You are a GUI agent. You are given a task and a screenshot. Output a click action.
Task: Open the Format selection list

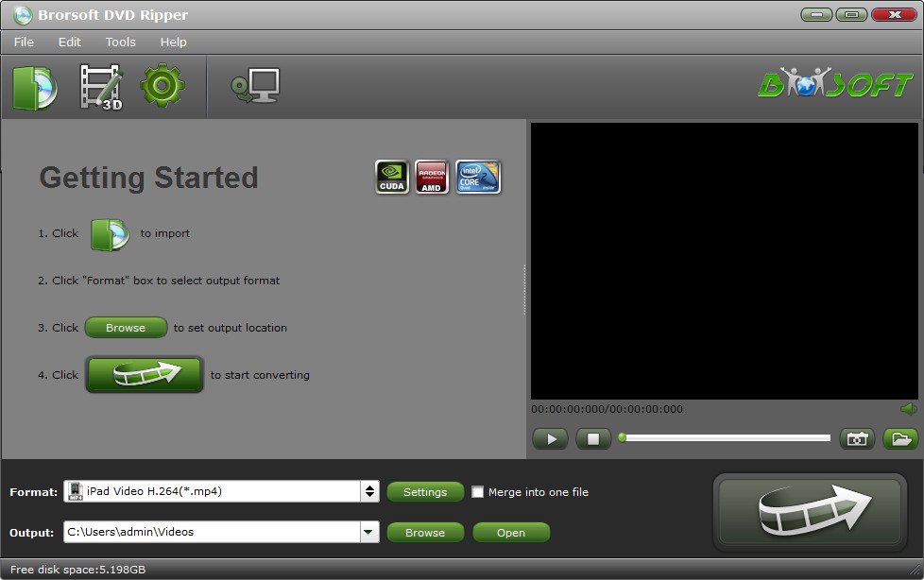(x=368, y=491)
